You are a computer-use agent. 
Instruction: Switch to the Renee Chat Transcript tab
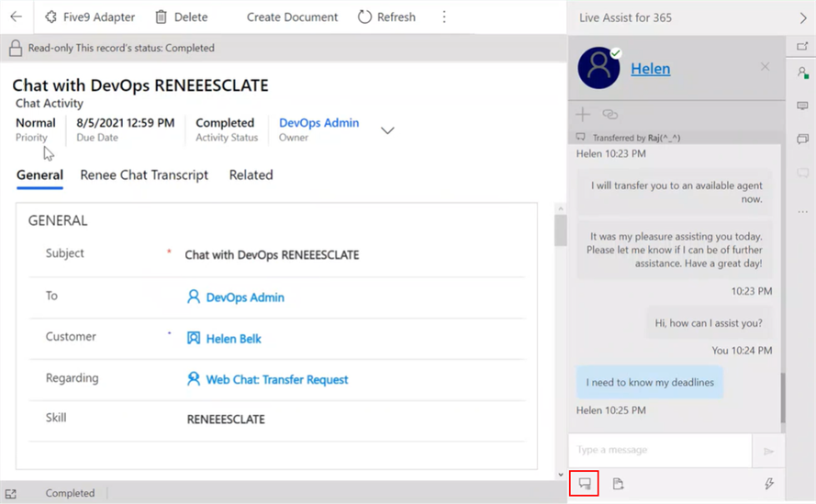pos(144,174)
